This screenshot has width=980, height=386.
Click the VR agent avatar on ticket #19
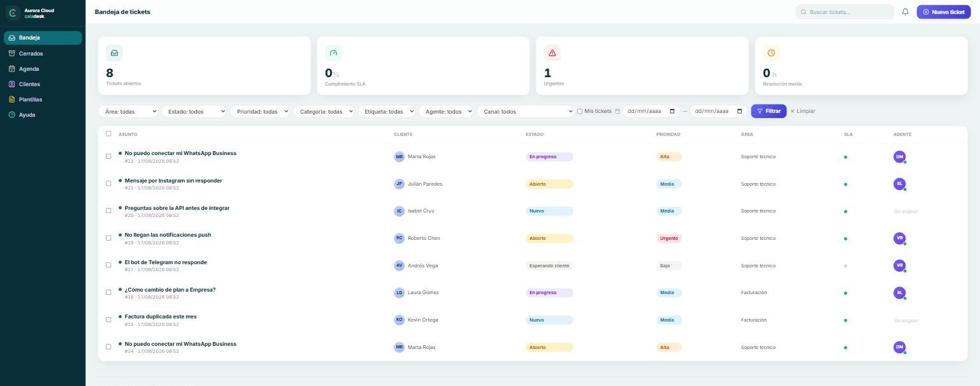tap(900, 238)
